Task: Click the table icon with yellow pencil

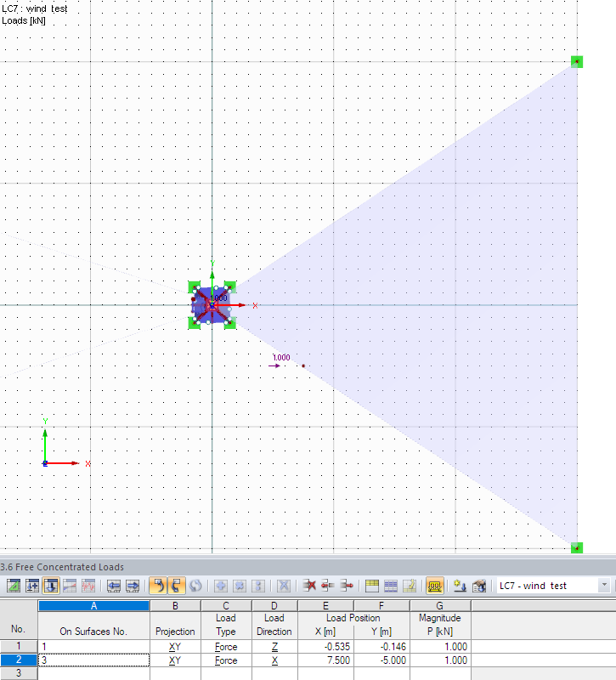Action: 410,586
